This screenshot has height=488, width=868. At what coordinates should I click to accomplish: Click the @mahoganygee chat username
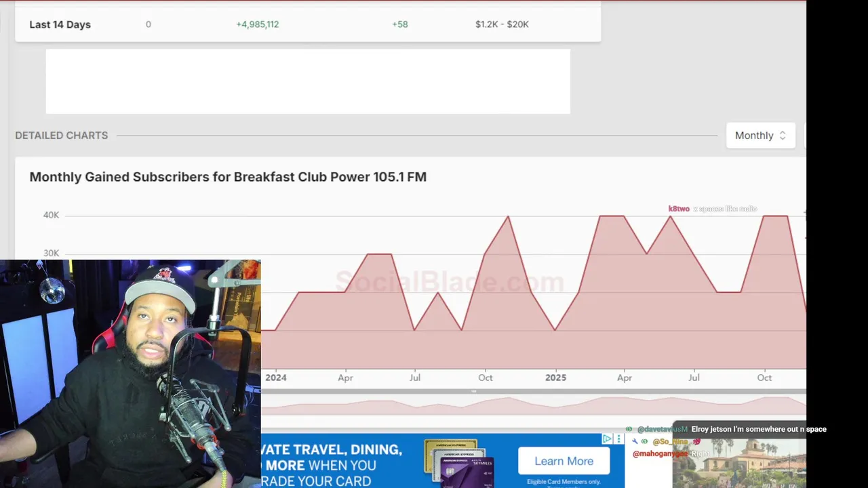pyautogui.click(x=660, y=453)
